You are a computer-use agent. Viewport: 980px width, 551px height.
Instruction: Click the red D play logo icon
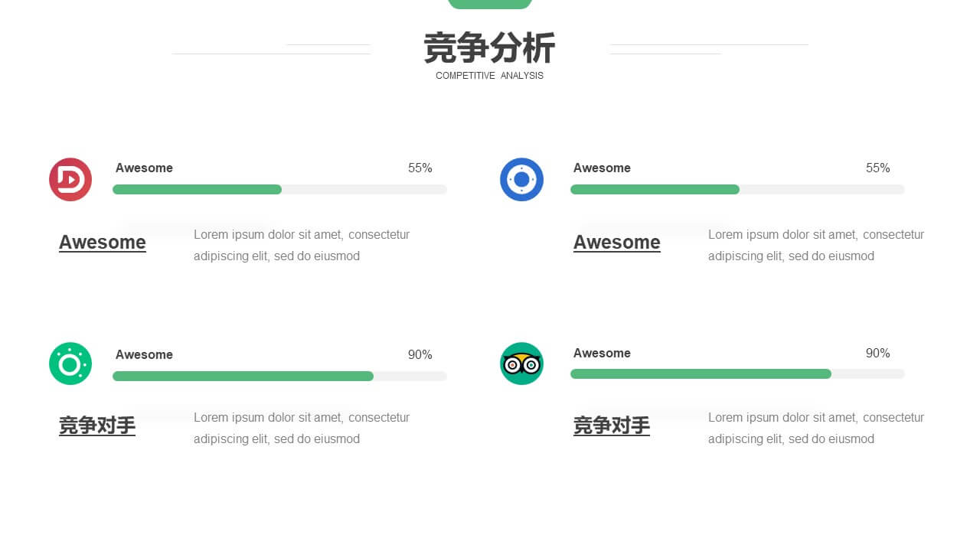(x=70, y=180)
